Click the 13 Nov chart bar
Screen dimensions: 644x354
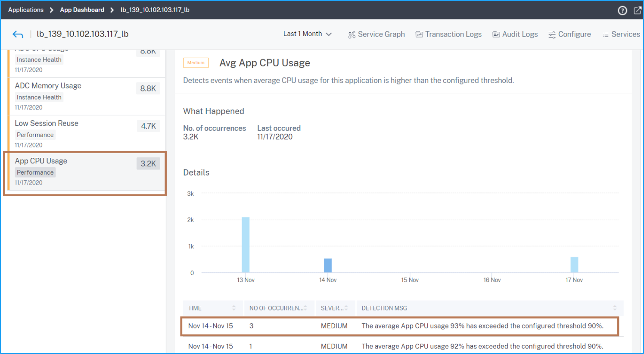pyautogui.click(x=246, y=244)
